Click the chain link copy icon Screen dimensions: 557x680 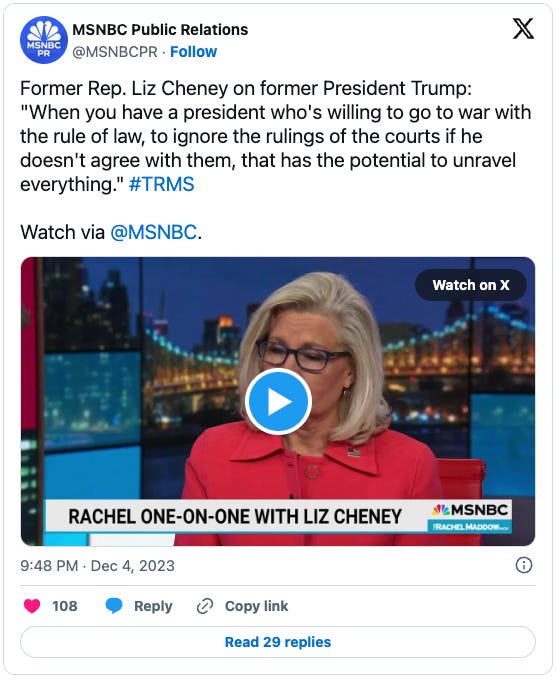click(x=205, y=606)
